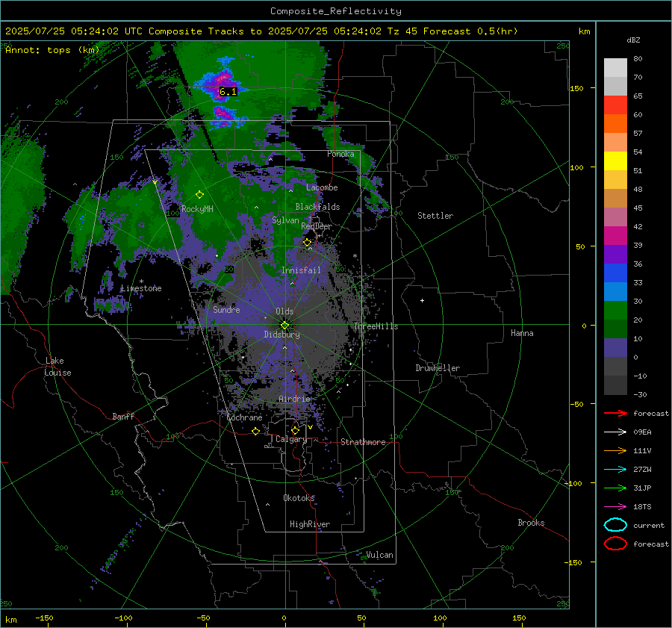Screen dimensions: 672x628
Task: Click the Sylvan label on the map
Action: click(285, 220)
